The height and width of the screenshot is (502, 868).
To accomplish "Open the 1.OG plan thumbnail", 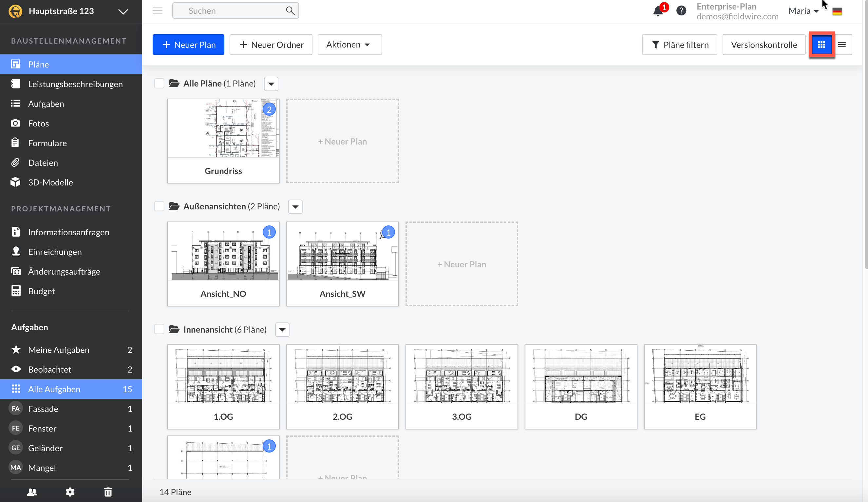I will [x=223, y=387].
